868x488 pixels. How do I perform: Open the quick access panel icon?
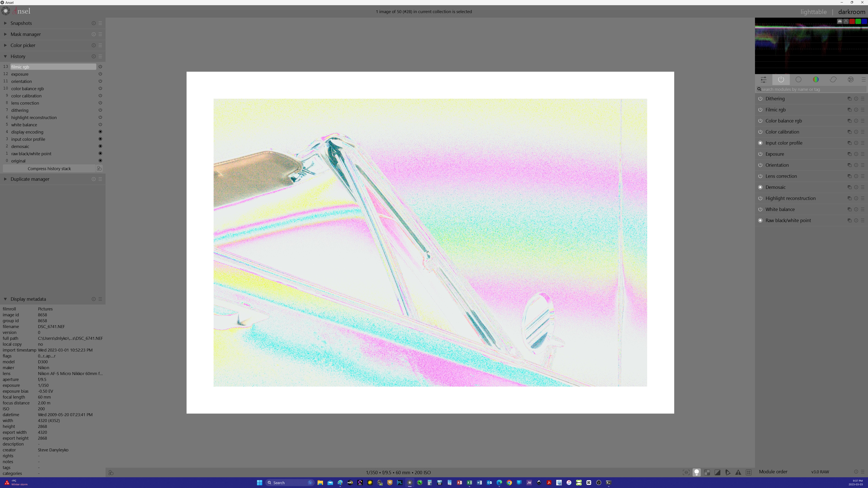pos(764,80)
